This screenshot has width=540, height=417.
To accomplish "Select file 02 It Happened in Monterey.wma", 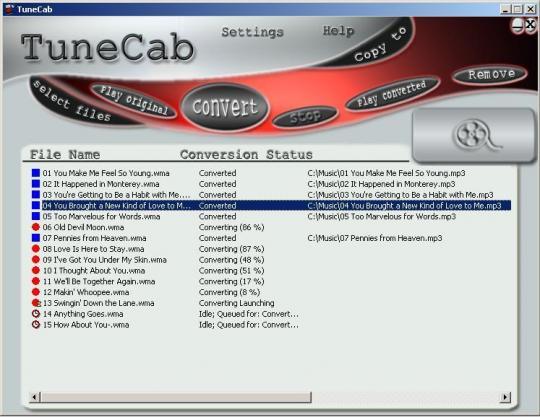I will pos(101,184).
